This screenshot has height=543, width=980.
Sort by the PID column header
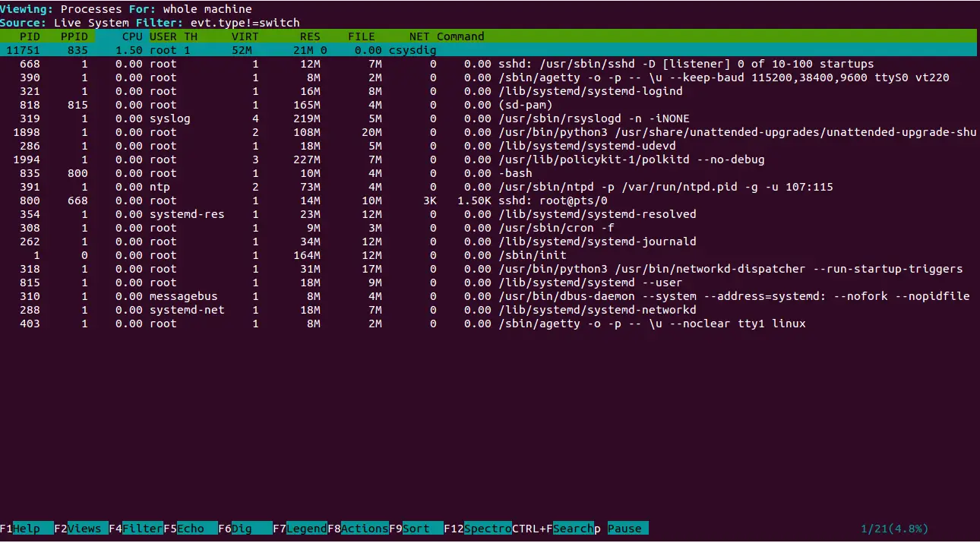pos(30,36)
